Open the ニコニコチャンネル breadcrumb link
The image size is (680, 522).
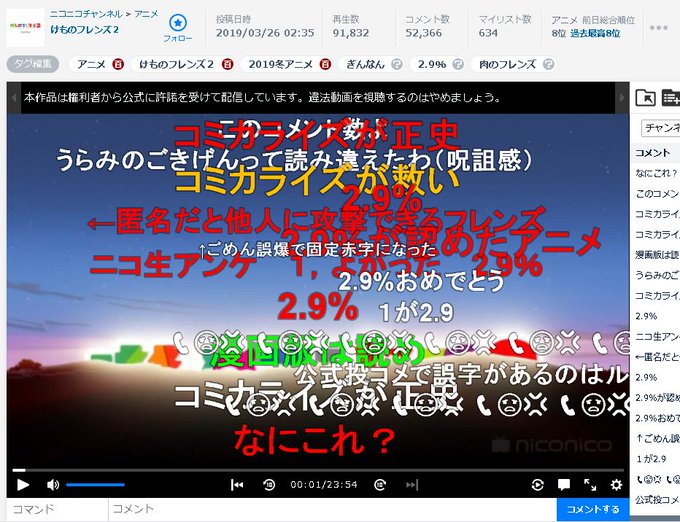tap(86, 14)
